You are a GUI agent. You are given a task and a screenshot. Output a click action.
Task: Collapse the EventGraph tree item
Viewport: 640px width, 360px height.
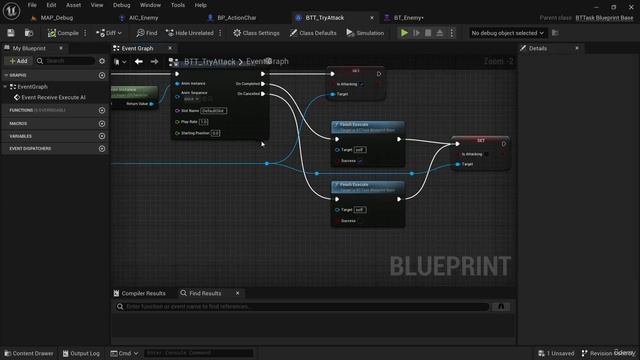pyautogui.click(x=5, y=87)
